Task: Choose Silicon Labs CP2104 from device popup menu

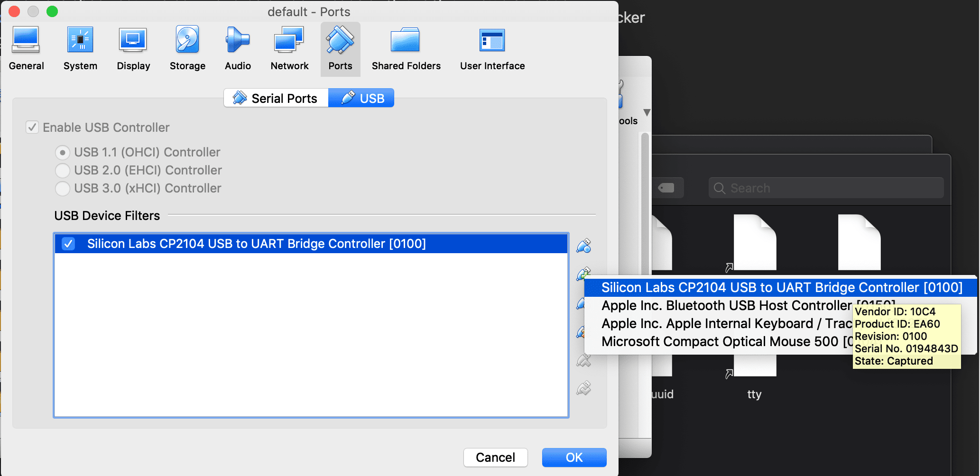Action: (781, 288)
